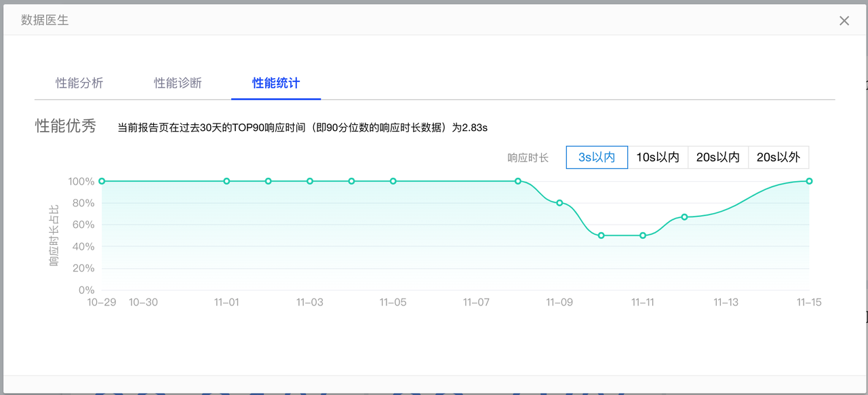Select the 11-02 data point marker
The height and width of the screenshot is (395, 868).
[x=269, y=181]
